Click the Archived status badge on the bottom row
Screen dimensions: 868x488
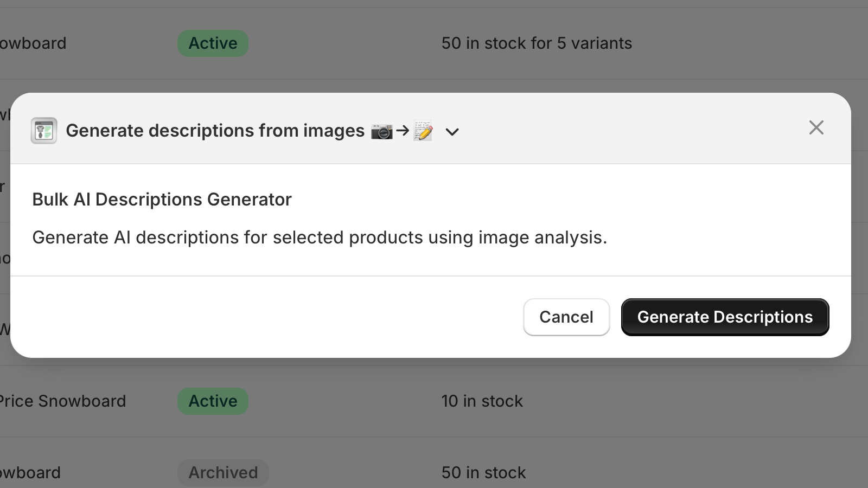[223, 472]
